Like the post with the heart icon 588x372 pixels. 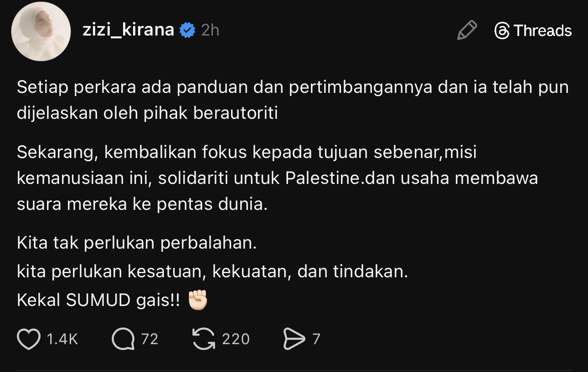tap(28, 339)
